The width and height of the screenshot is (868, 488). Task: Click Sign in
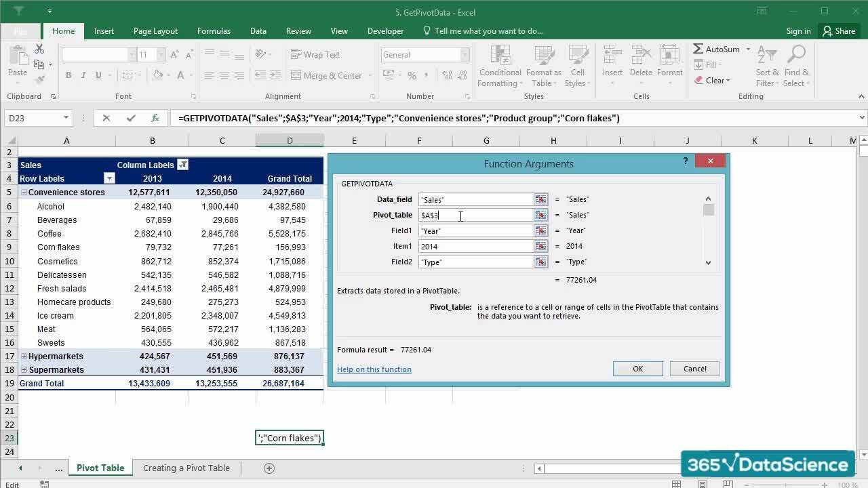tap(798, 31)
